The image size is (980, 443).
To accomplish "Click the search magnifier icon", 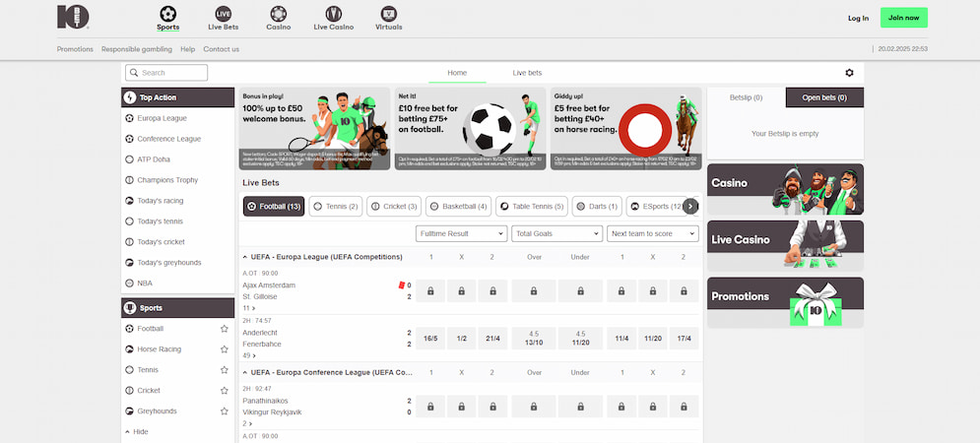I will pyautogui.click(x=134, y=73).
